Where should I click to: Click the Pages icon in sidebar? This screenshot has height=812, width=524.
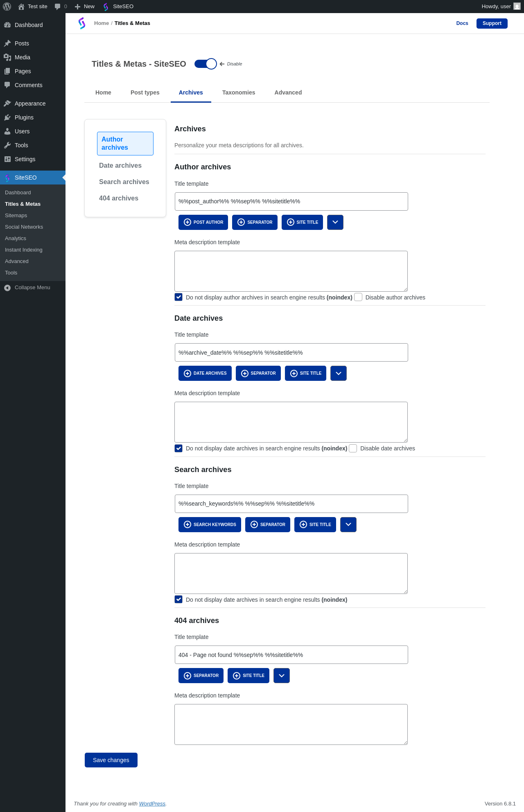pyautogui.click(x=7, y=71)
